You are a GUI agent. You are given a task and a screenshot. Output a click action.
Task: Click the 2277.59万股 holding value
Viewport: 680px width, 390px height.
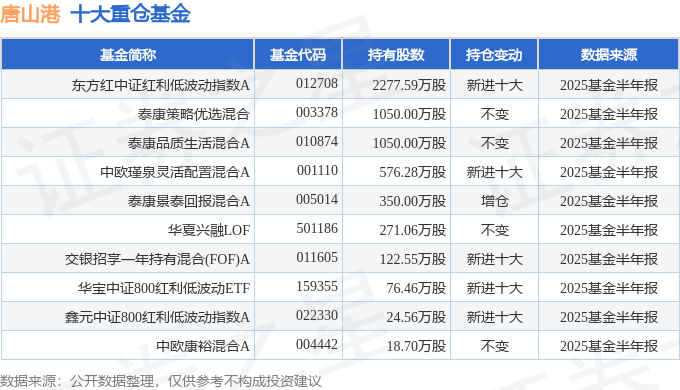click(409, 85)
